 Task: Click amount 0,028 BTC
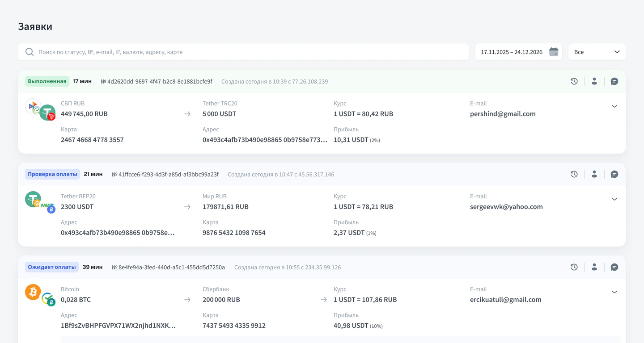(76, 300)
